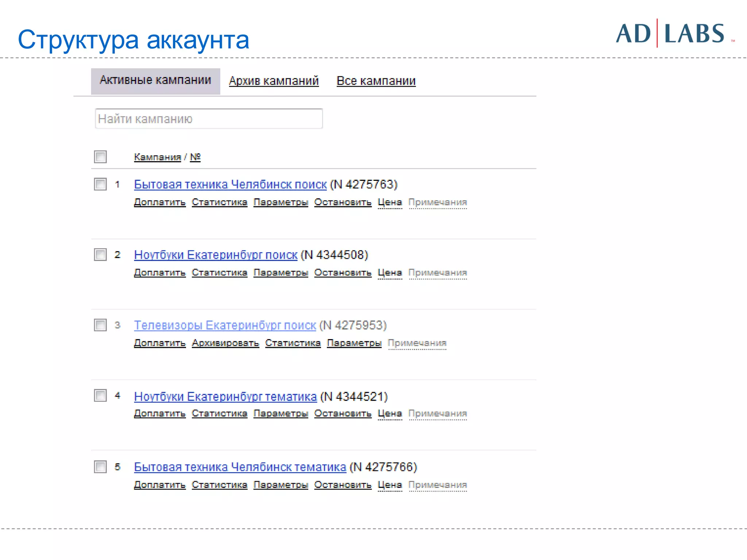Open campaign Ноутбуки Екатеринбург тематика

click(x=225, y=396)
